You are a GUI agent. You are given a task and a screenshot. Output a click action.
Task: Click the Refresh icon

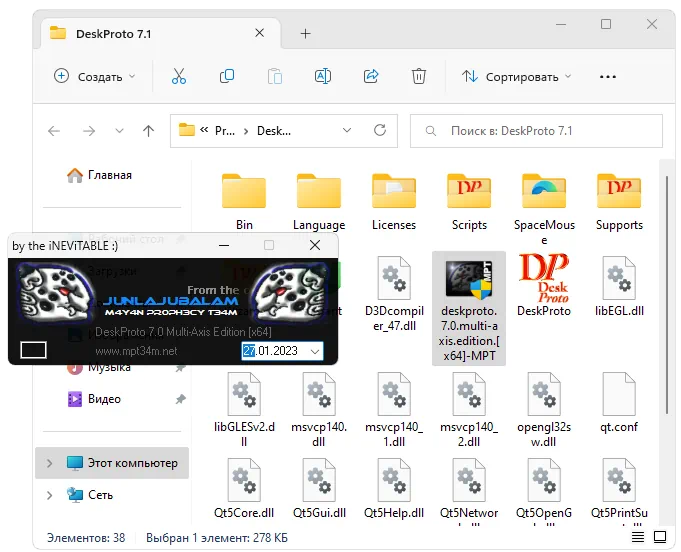[380, 130]
